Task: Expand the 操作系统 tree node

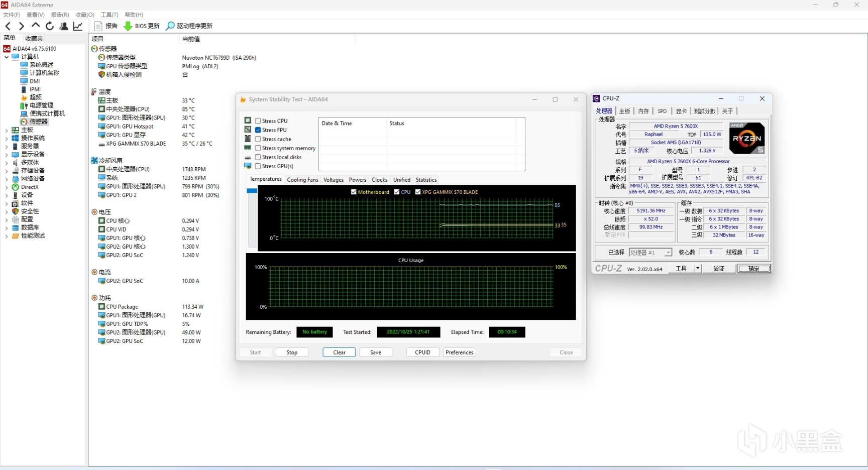Action: click(7, 138)
